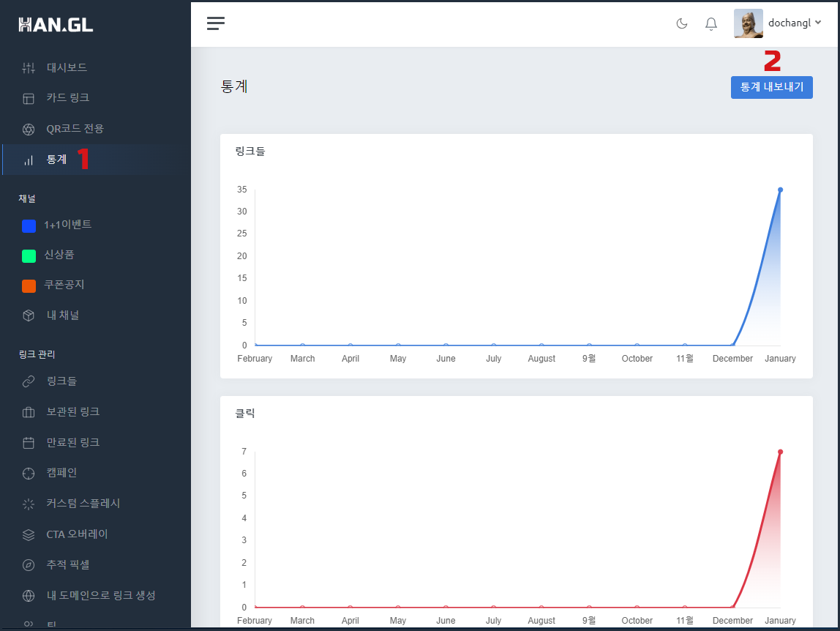Click February label on 링크들 chart

(x=255, y=359)
